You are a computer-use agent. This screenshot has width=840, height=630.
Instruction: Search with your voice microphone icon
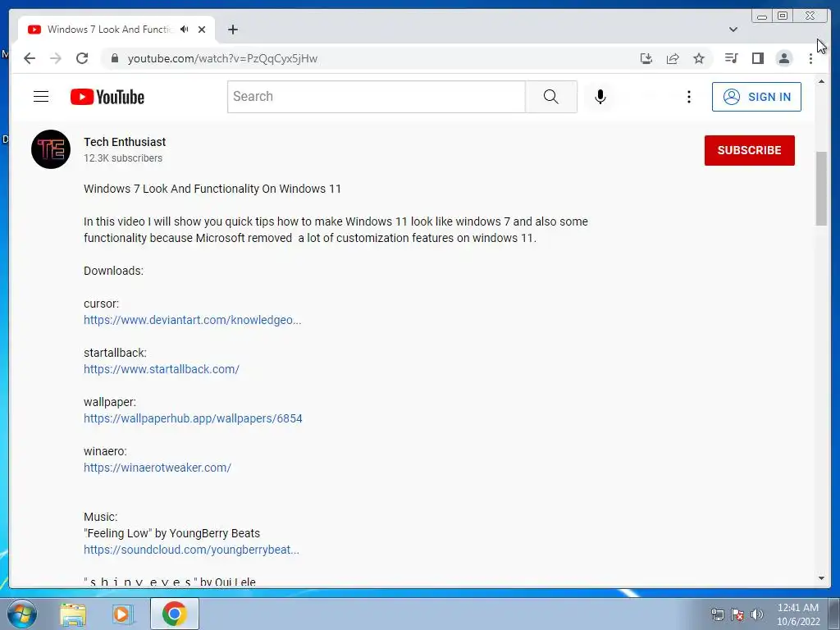pyautogui.click(x=600, y=97)
